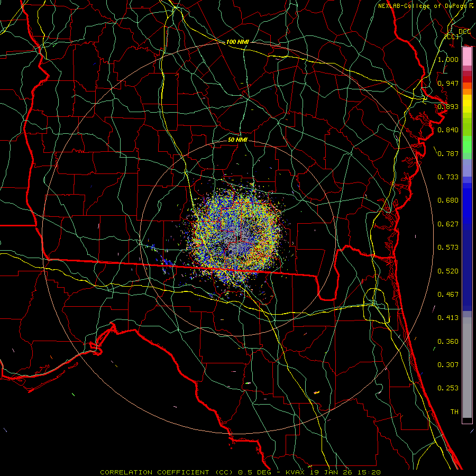Select the red segment of the color bar
Viewport: 476px width, 476px height.
click(467, 79)
